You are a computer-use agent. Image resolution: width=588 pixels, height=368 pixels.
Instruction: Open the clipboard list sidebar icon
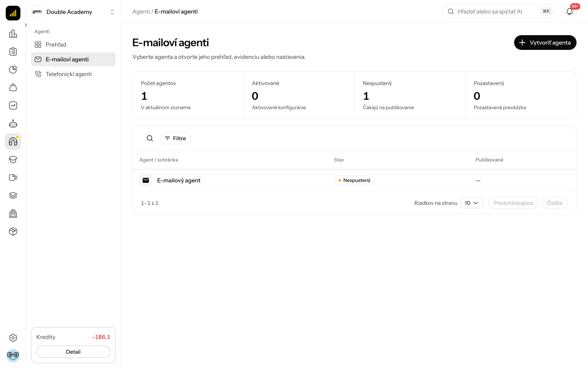[13, 52]
